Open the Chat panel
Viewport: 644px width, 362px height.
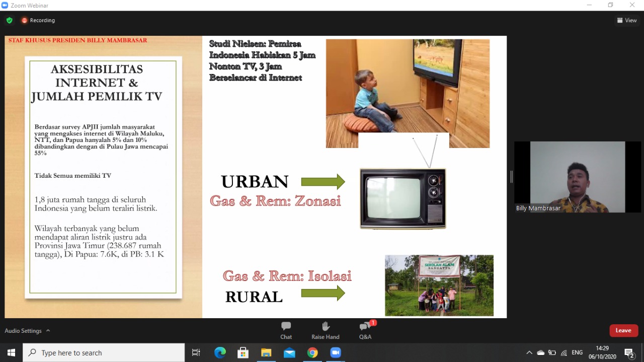286,330
